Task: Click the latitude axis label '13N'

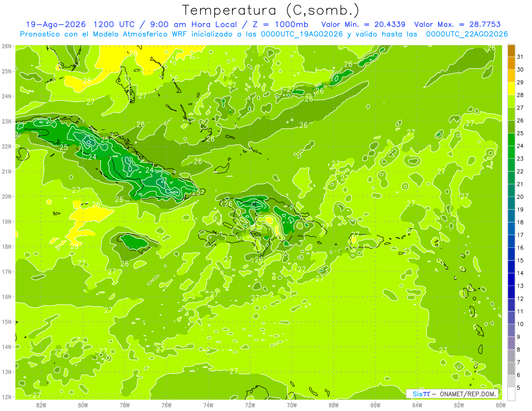Action: pyautogui.click(x=6, y=372)
